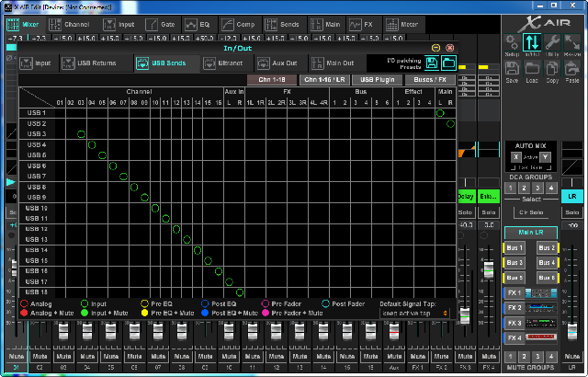Click the USB 8 to channel 08 node
This screenshot has height=377, width=588.
[x=134, y=187]
